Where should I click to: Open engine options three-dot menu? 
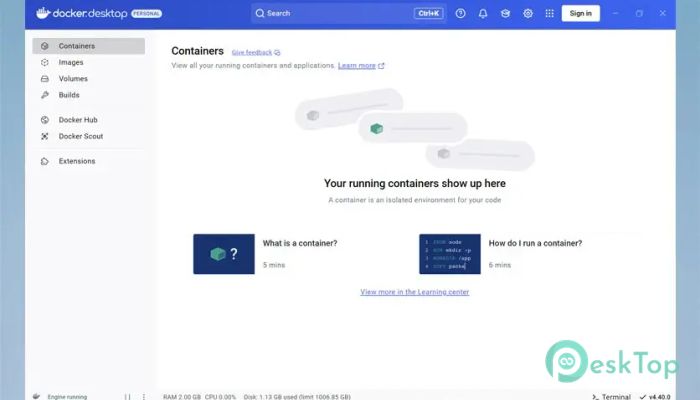pos(144,396)
